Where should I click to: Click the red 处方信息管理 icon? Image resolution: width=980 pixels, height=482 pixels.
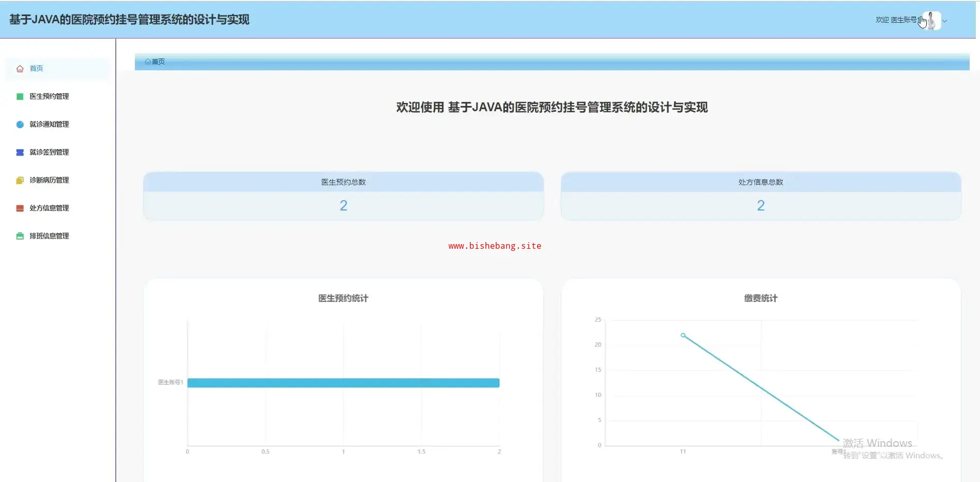point(20,208)
